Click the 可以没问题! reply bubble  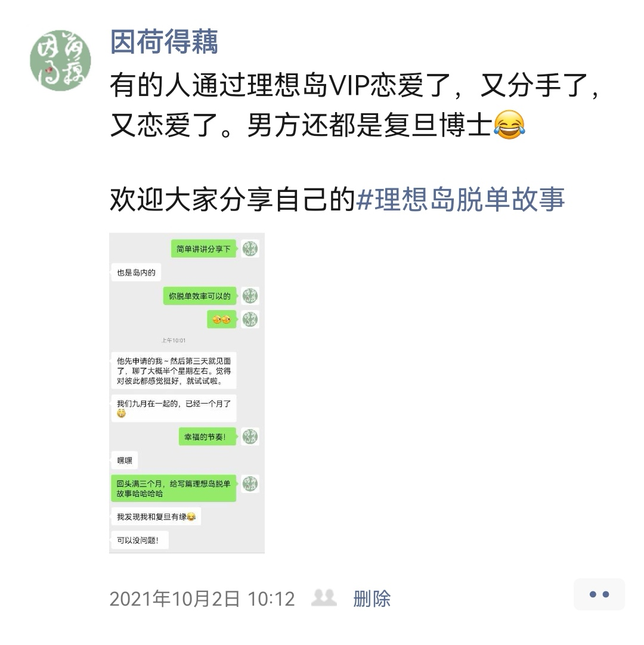click(140, 540)
